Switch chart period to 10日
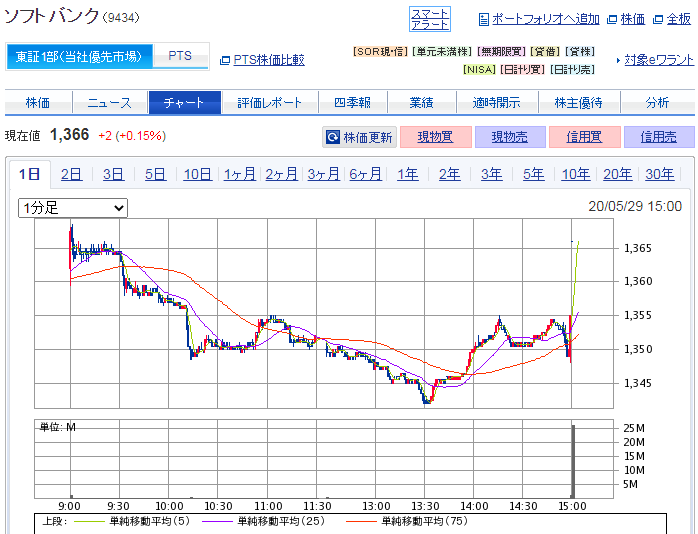The height and width of the screenshot is (534, 698). [x=198, y=174]
